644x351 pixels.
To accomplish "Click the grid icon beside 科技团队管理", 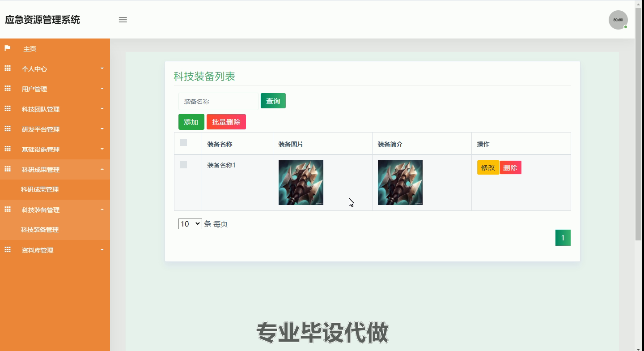I will coord(8,109).
